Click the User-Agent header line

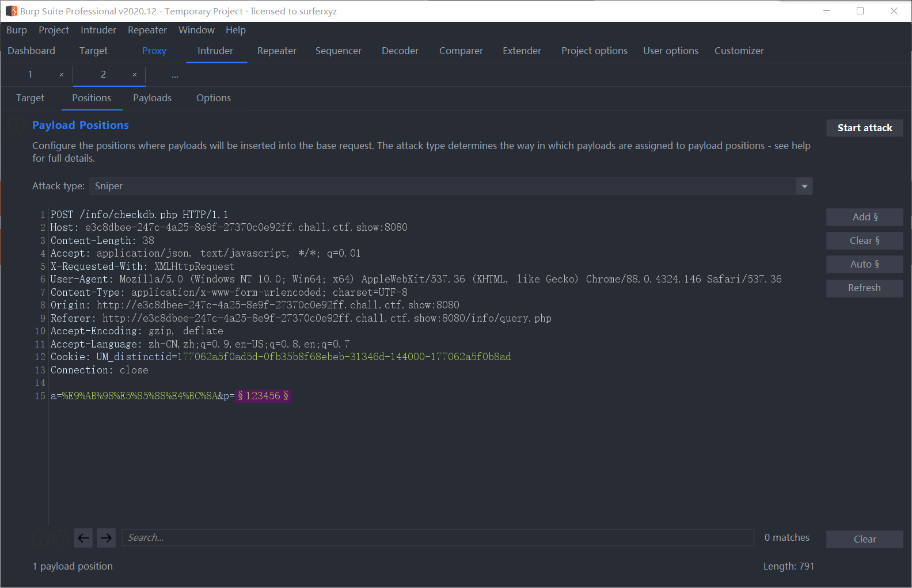[x=416, y=279]
